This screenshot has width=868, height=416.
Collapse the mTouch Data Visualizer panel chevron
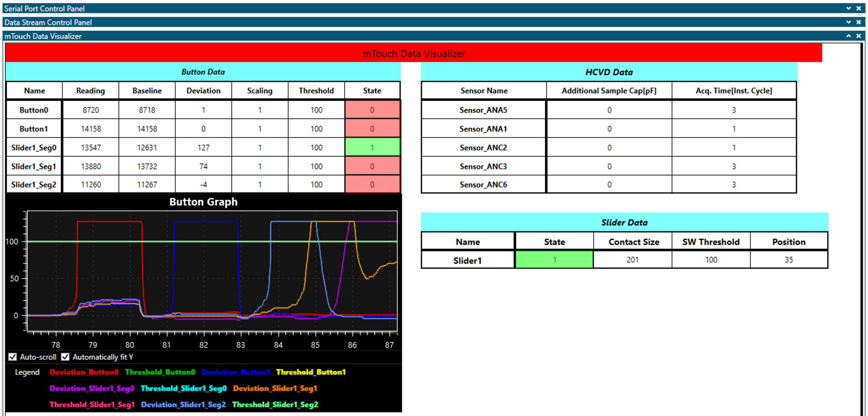click(x=849, y=36)
